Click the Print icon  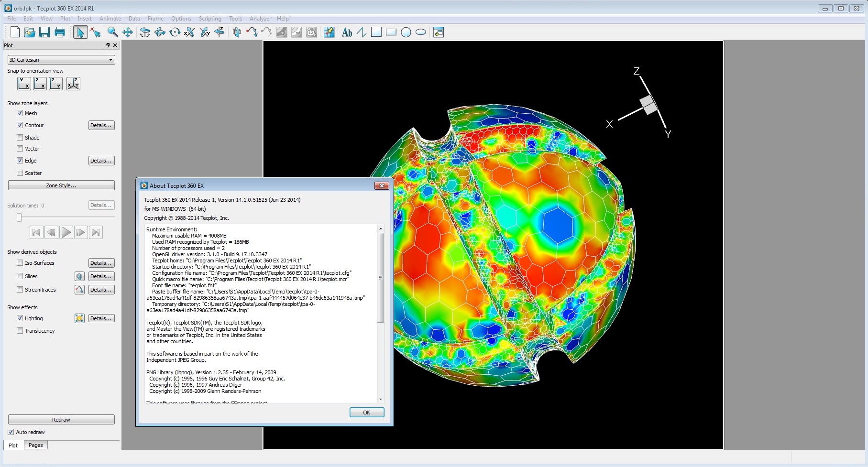[x=60, y=32]
